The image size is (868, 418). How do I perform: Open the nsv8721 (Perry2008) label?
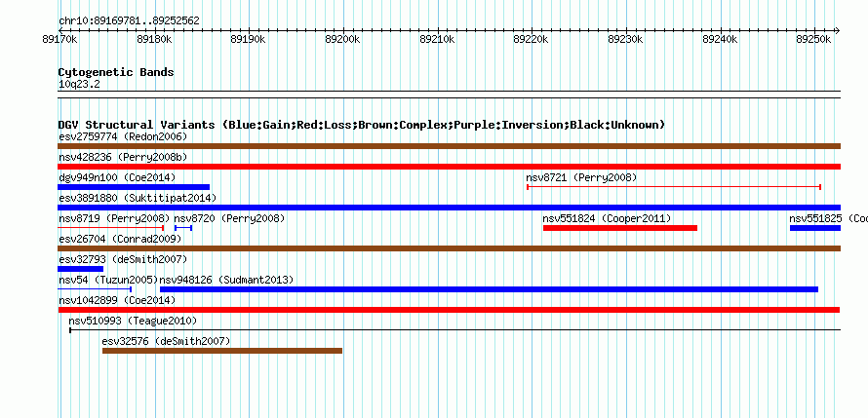click(x=581, y=177)
